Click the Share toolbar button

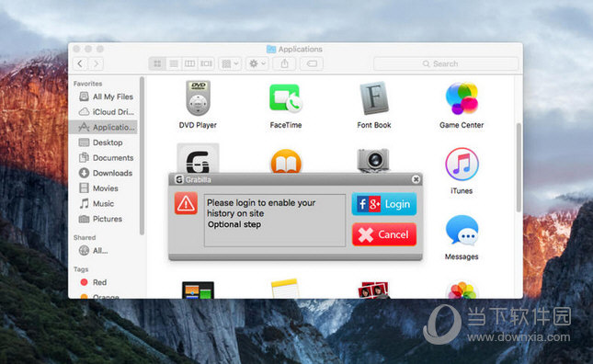point(284,63)
